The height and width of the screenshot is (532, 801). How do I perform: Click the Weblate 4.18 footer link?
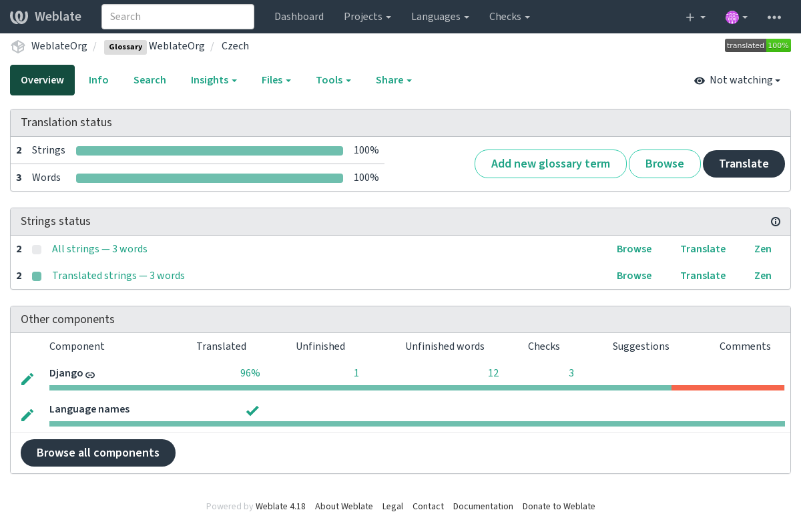(280, 507)
